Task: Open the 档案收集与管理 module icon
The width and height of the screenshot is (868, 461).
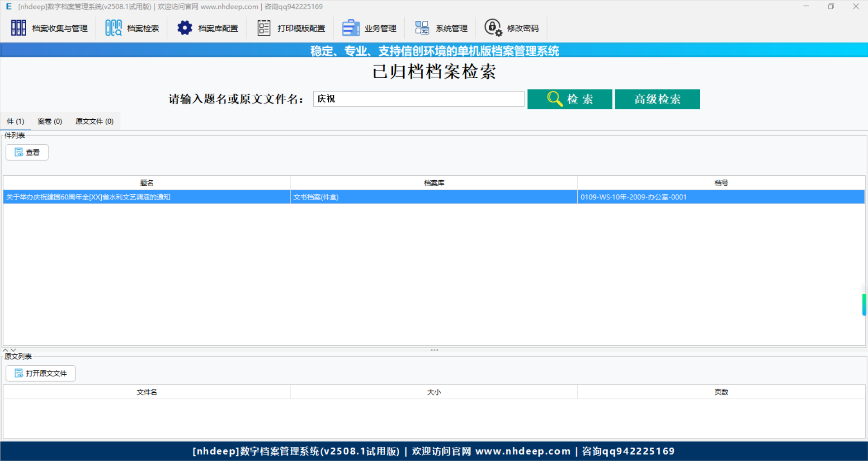Action: (x=19, y=27)
